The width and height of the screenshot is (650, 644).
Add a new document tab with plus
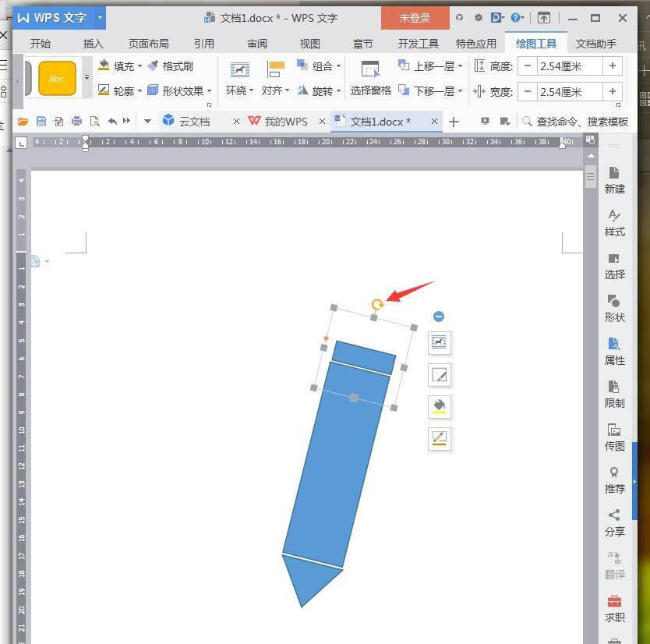pos(454,122)
